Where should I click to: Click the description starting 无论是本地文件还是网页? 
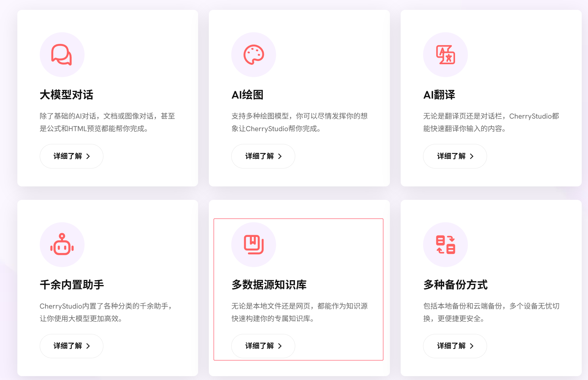coord(299,312)
